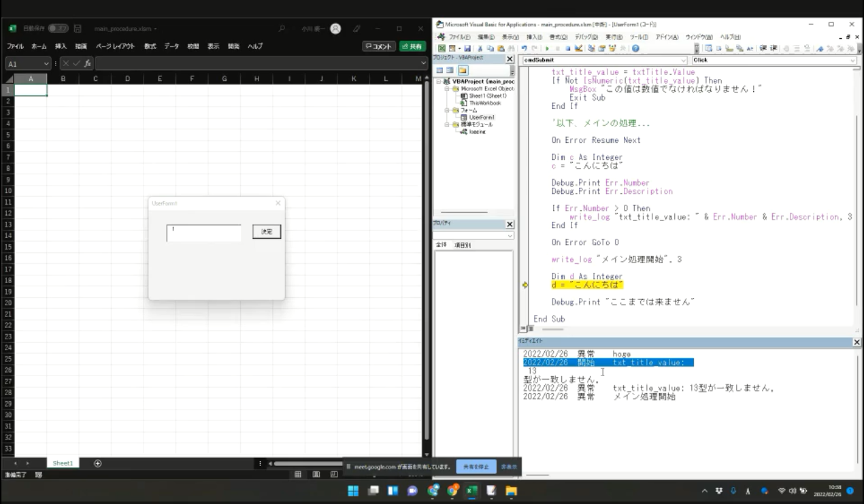
Task: Open the Click procedure dropdown
Action: click(x=853, y=61)
